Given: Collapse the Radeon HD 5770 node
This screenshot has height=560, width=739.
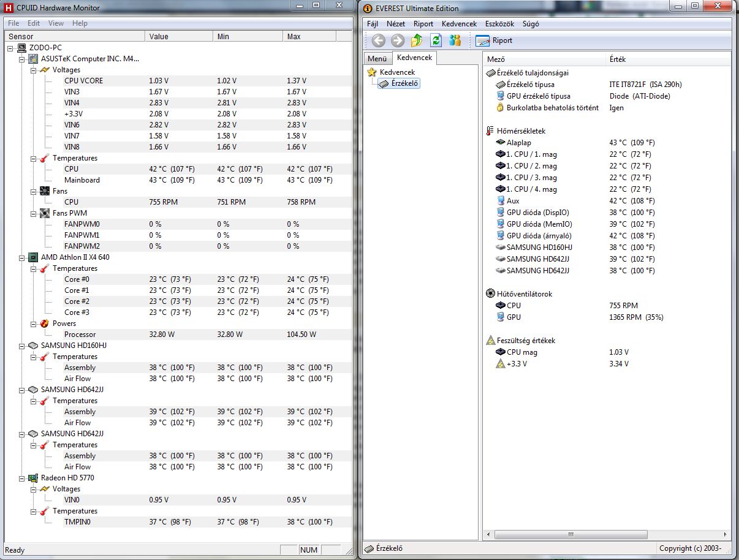Looking at the screenshot, I should click(22, 478).
